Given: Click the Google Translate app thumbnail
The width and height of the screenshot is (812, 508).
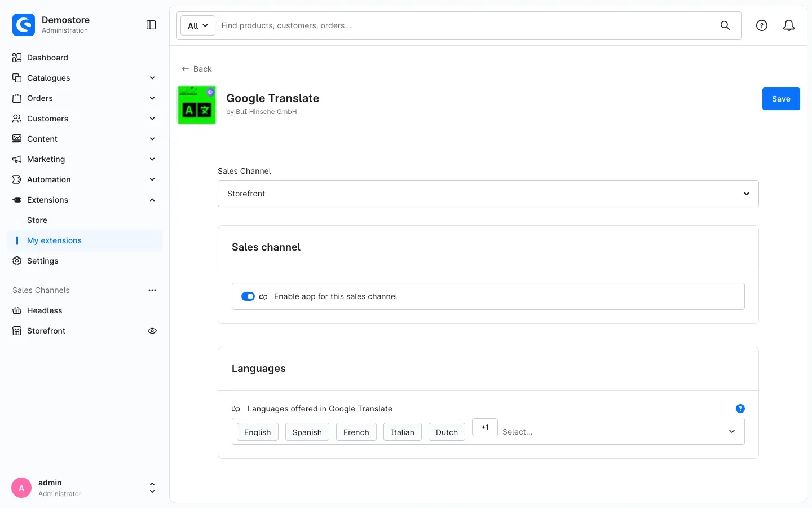Looking at the screenshot, I should (x=197, y=105).
